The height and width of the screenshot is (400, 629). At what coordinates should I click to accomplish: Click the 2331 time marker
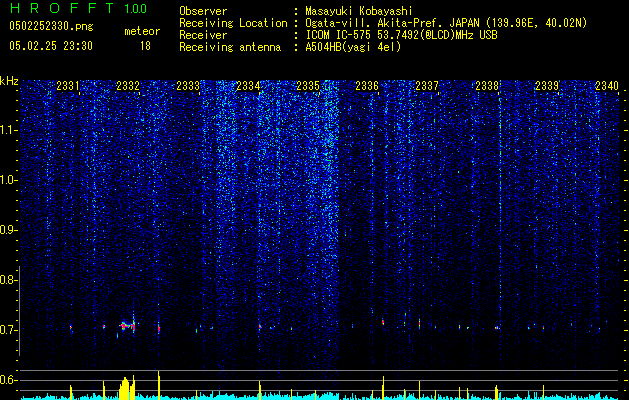click(x=68, y=85)
